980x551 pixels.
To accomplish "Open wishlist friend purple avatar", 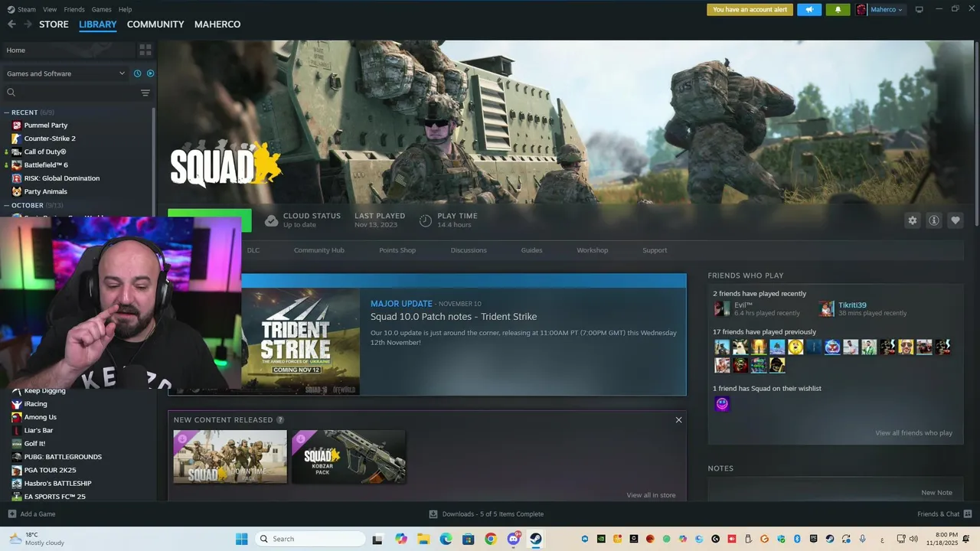I will click(x=722, y=403).
